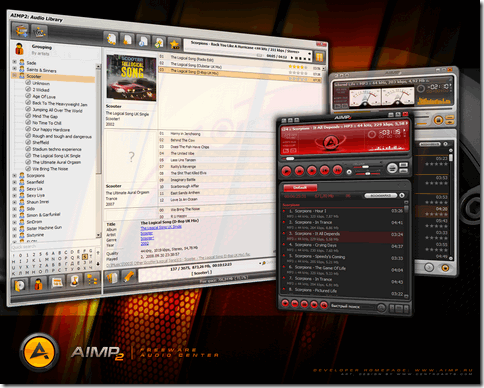Click the tree structure icon in library bottom toolbar

point(92,280)
